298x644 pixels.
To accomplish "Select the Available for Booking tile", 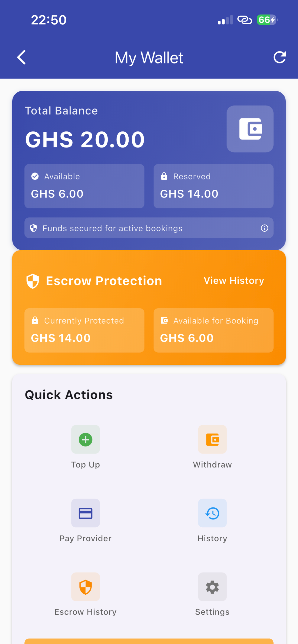I will pyautogui.click(x=214, y=330).
